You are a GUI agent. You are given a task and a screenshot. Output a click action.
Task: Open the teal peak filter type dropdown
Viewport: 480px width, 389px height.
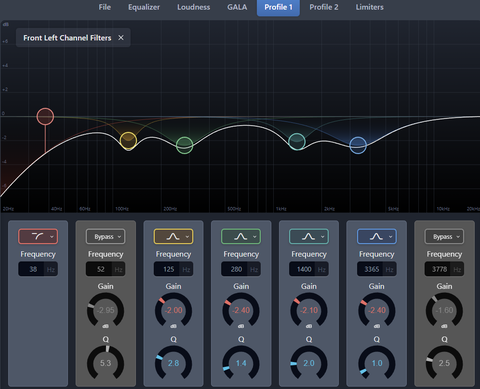tap(309, 236)
